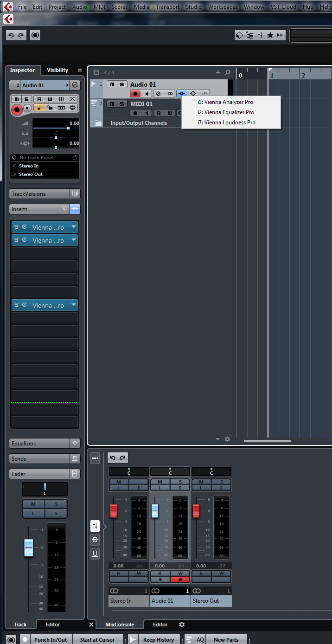Solo the MIDI 01 track in track list
This screenshot has height=644, width=332.
click(x=121, y=103)
